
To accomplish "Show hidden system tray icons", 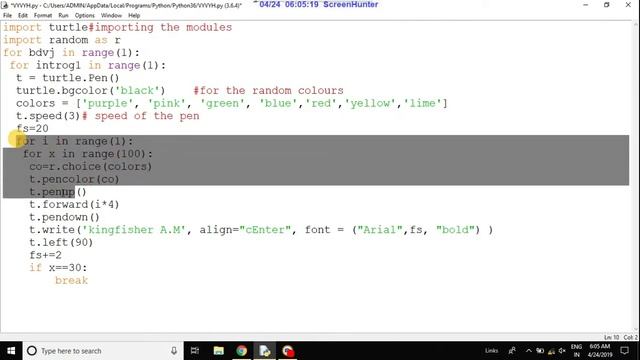I will 529,351.
